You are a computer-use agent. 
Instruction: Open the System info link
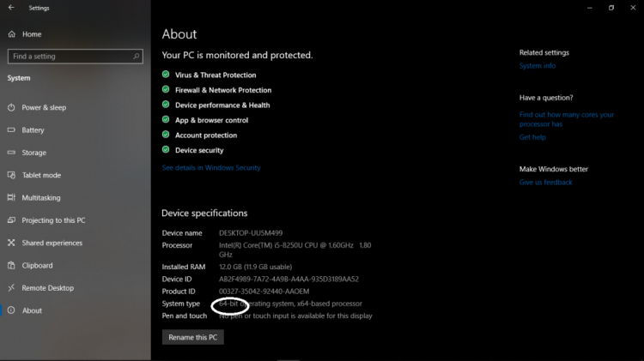(x=538, y=66)
